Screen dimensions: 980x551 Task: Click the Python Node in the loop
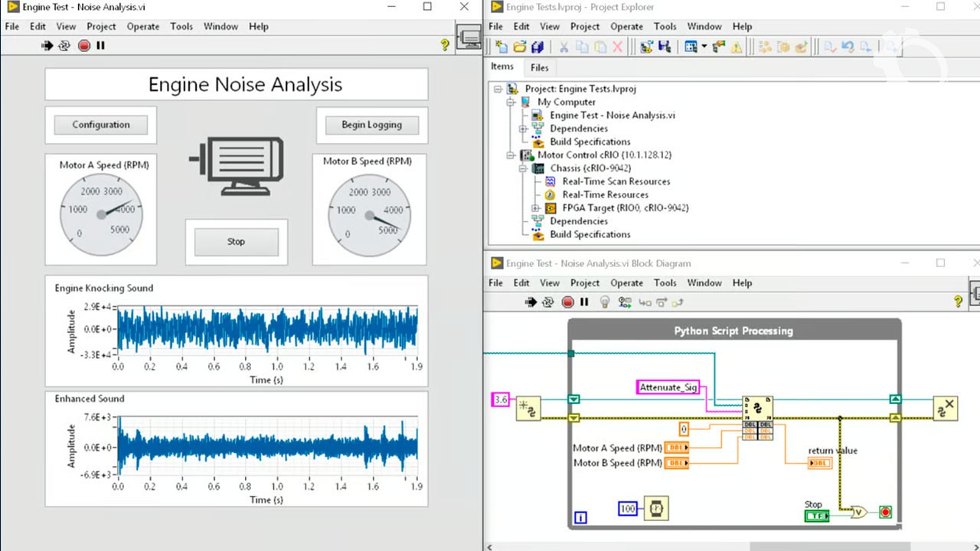(757, 409)
